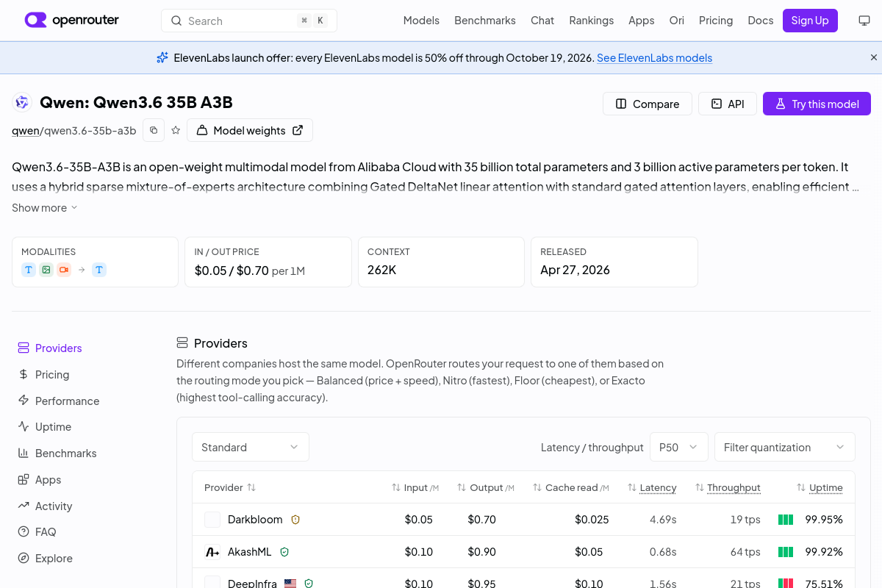Viewport: 882px width, 588px height.
Task: Sort table by Throughput column
Action: tap(728, 487)
